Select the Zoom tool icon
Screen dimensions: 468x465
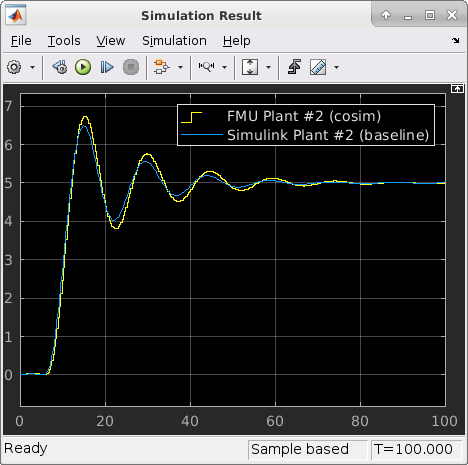[206, 67]
